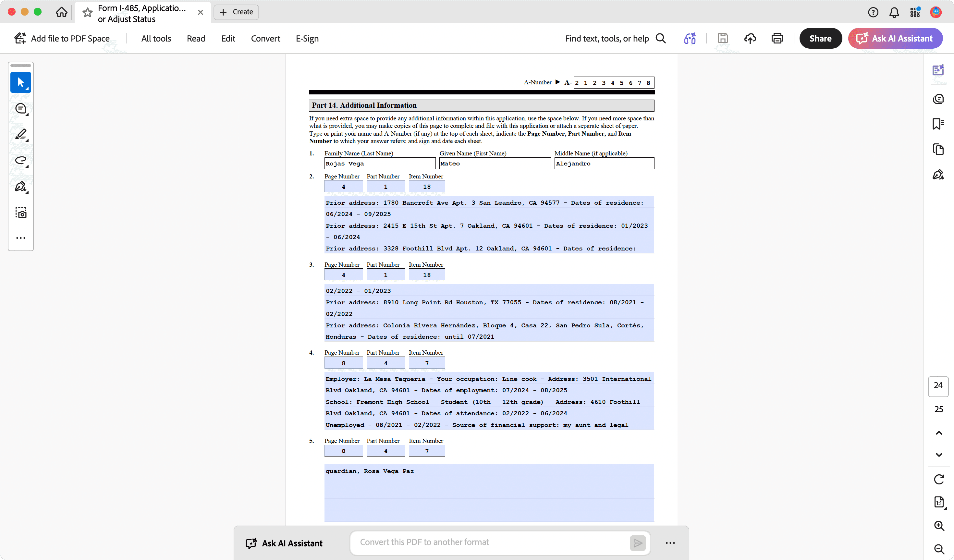Go to previous page with up chevron
The width and height of the screenshot is (954, 560).
click(x=939, y=433)
